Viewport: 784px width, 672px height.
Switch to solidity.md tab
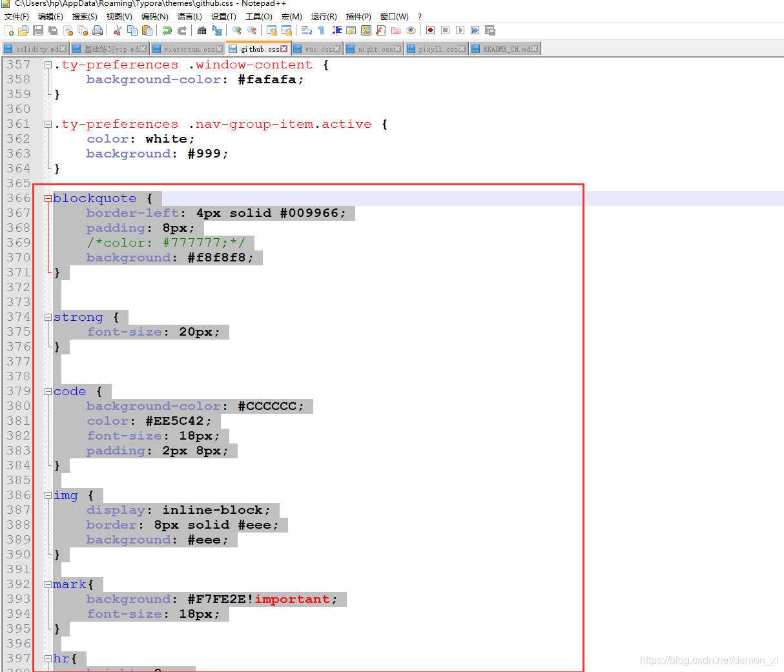pos(36,49)
